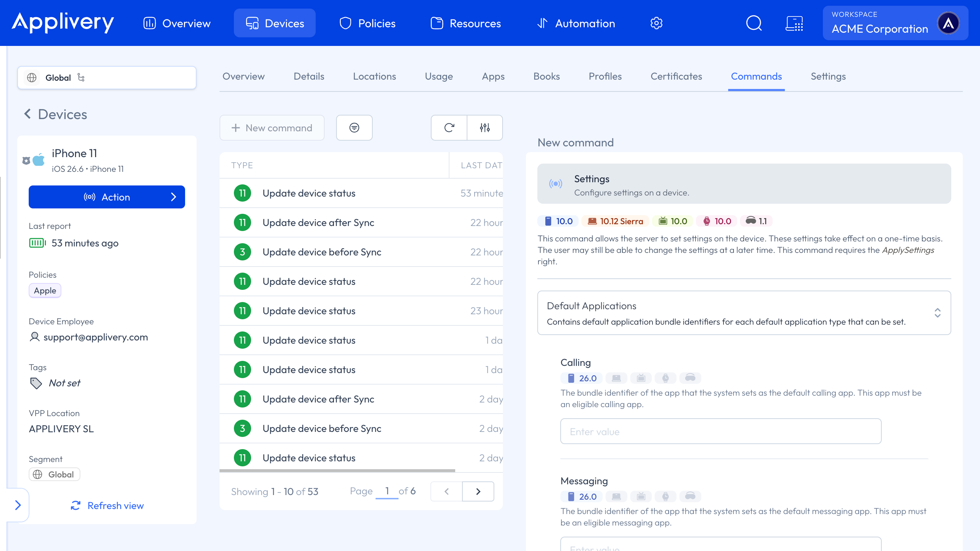This screenshot has height=551, width=980.
Task: Select the Policies menu item
Action: (367, 23)
